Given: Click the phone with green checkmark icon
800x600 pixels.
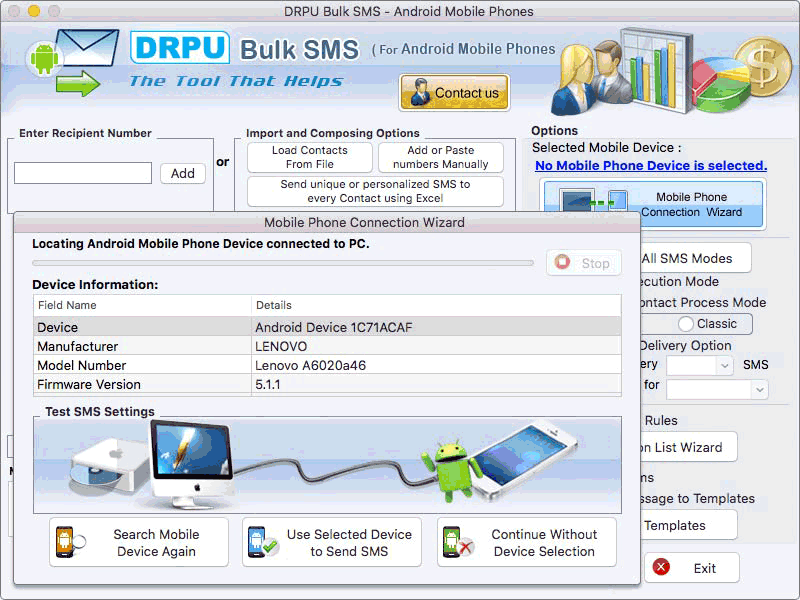Looking at the screenshot, I should pyautogui.click(x=262, y=542).
